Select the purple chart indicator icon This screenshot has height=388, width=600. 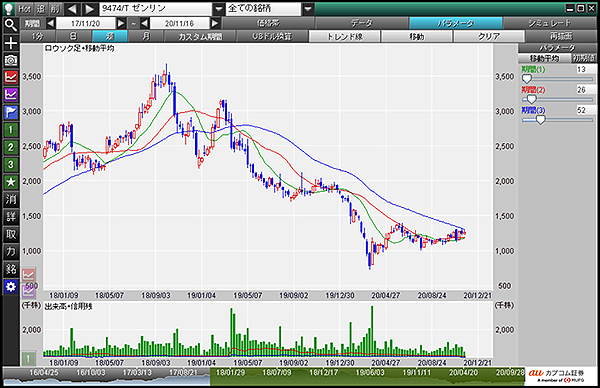(11, 95)
